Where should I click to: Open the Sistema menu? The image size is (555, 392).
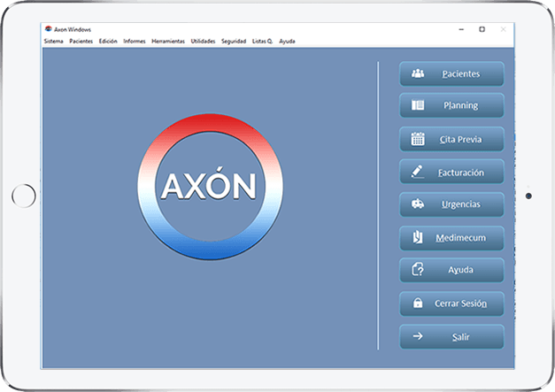click(53, 41)
